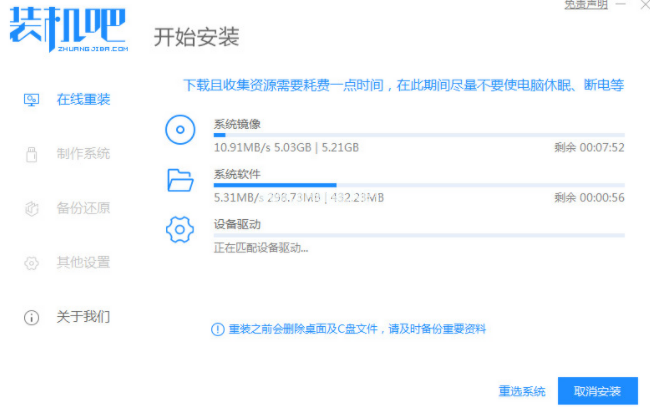Click the 系统软件 download progress bar
The height and width of the screenshot is (410, 650).
418,185
